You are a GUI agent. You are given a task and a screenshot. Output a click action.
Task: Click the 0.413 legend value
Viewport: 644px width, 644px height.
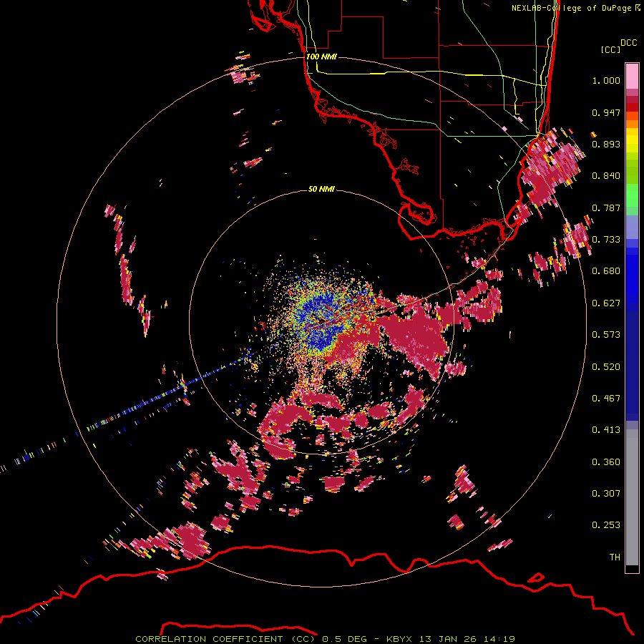click(606, 430)
